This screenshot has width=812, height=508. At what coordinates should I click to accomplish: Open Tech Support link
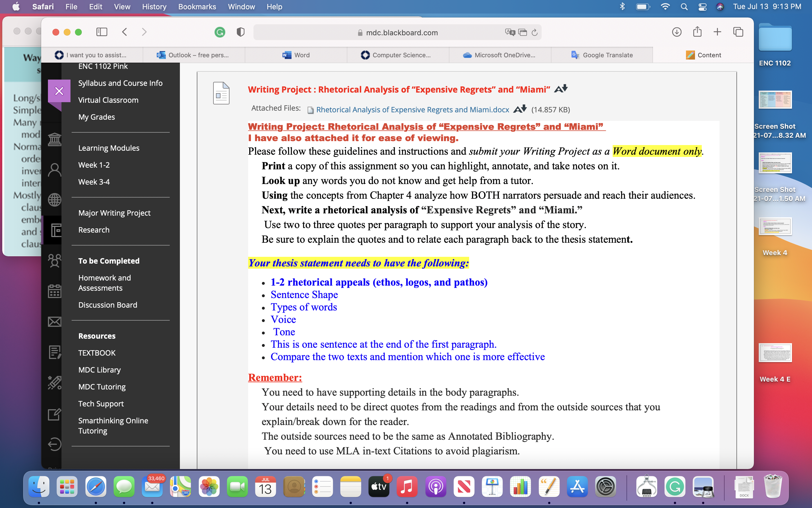coord(101,404)
